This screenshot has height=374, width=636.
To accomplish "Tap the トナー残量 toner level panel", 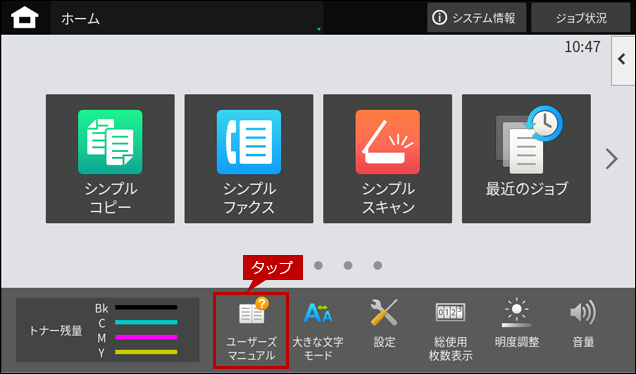I will point(107,330).
